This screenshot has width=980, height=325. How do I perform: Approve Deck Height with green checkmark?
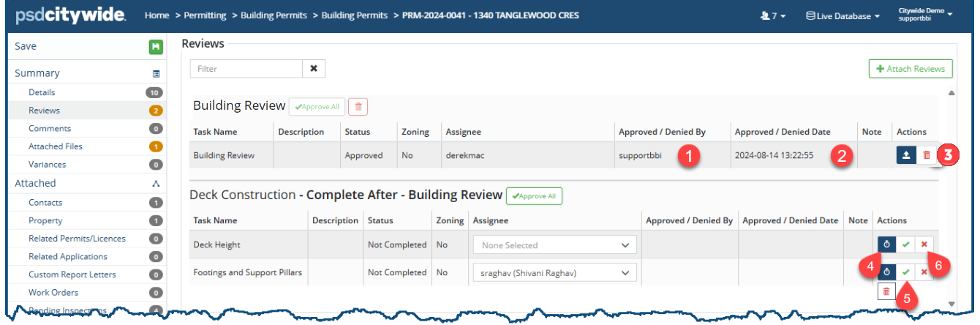(905, 244)
